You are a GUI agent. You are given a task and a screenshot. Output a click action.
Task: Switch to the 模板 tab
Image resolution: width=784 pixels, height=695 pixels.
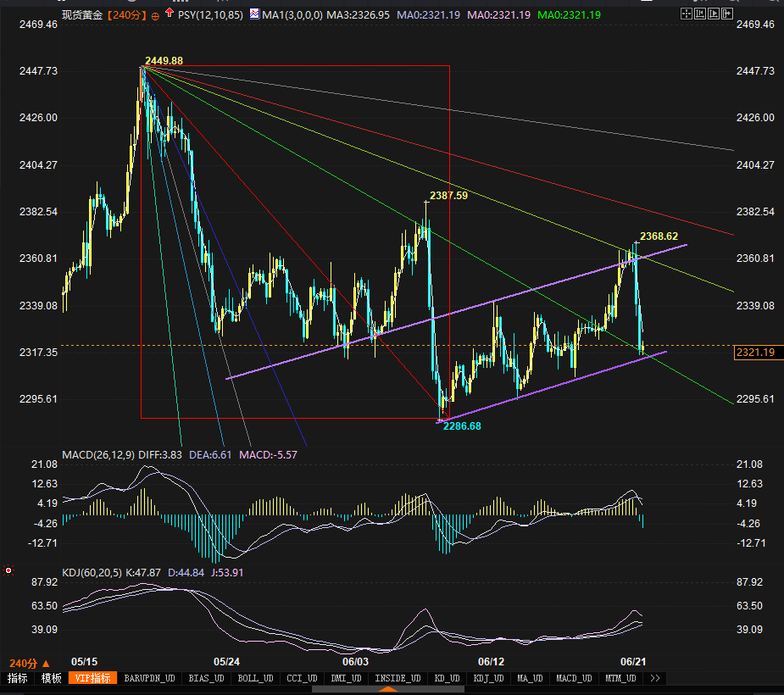(51, 678)
